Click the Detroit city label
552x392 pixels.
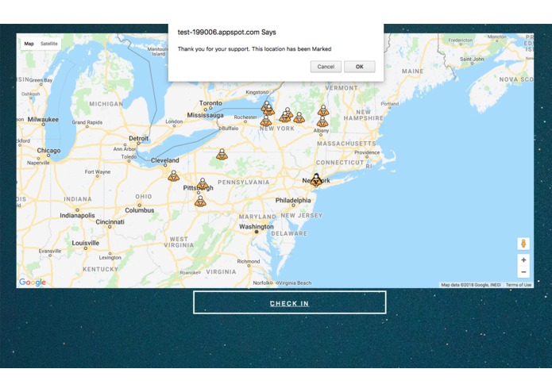138,138
